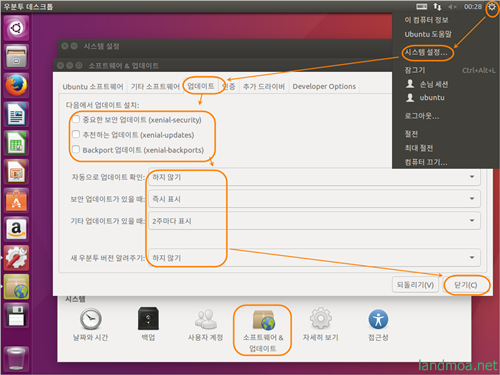500x375 pixels.
Task: Open the Trash in the launcher
Action: point(16,358)
